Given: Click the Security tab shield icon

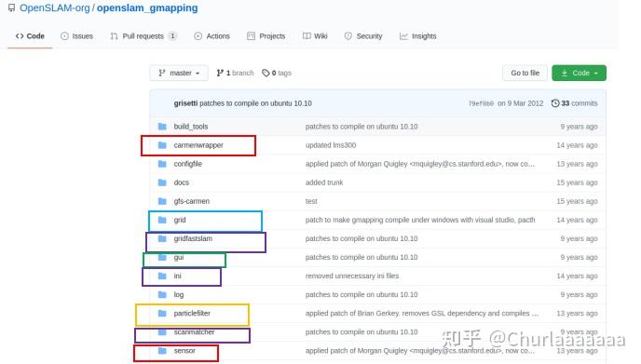Looking at the screenshot, I should 348,36.
